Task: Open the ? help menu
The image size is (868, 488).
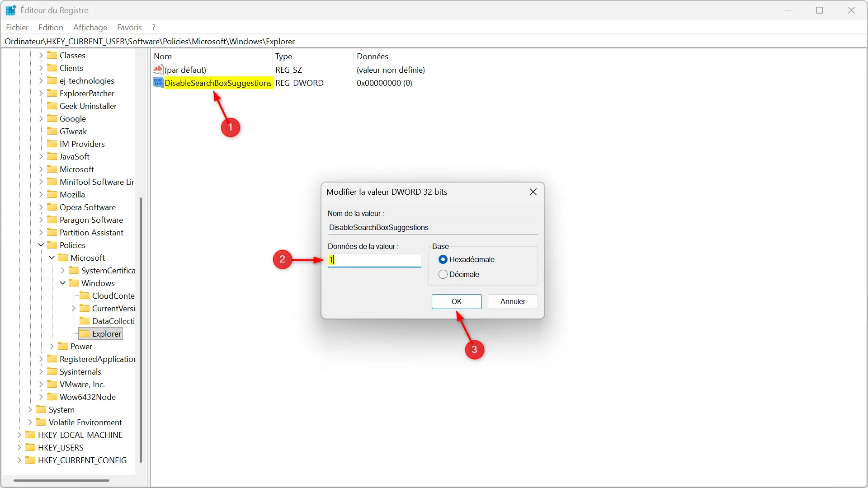Action: 154,28
